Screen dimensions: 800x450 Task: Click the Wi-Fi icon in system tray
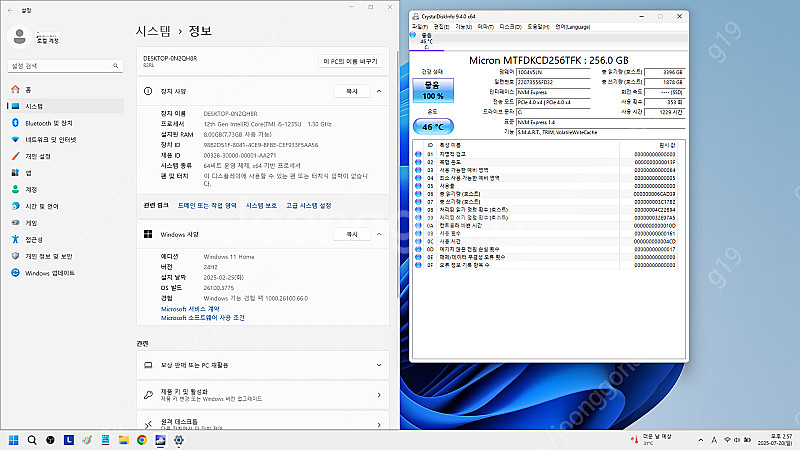(727, 440)
